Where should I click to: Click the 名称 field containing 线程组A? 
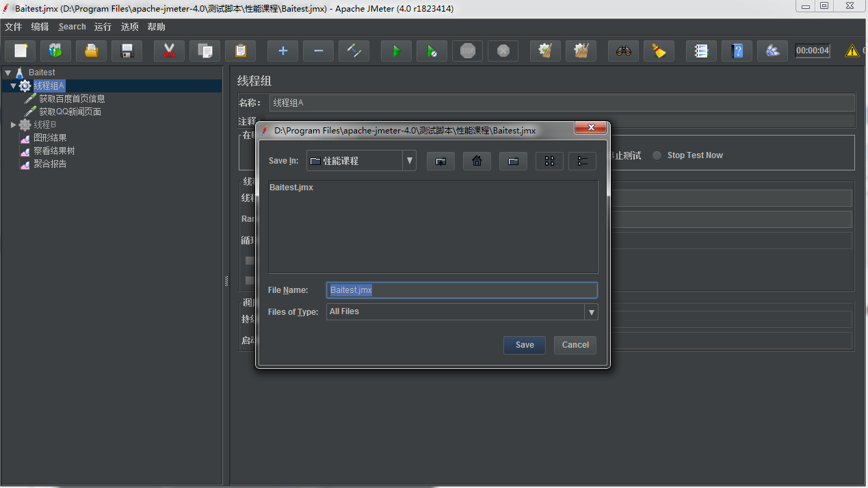pyautogui.click(x=562, y=103)
